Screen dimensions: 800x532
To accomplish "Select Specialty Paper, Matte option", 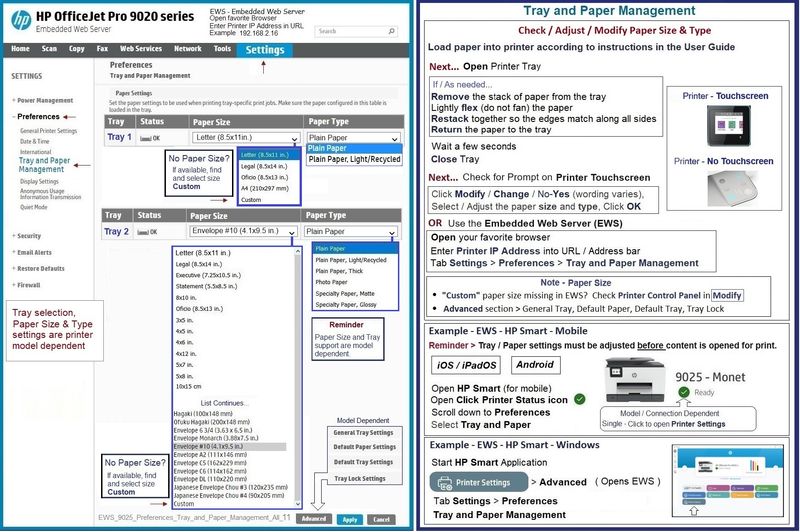I will click(x=345, y=294).
